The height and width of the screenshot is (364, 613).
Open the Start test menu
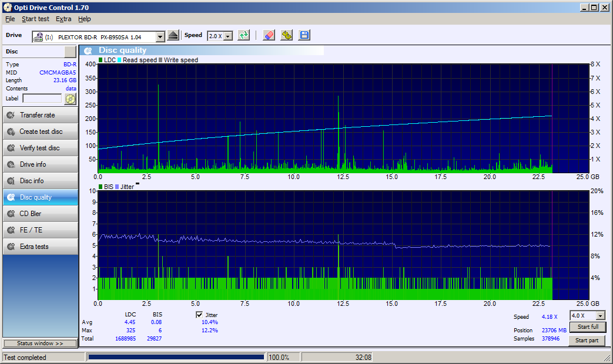36,19
